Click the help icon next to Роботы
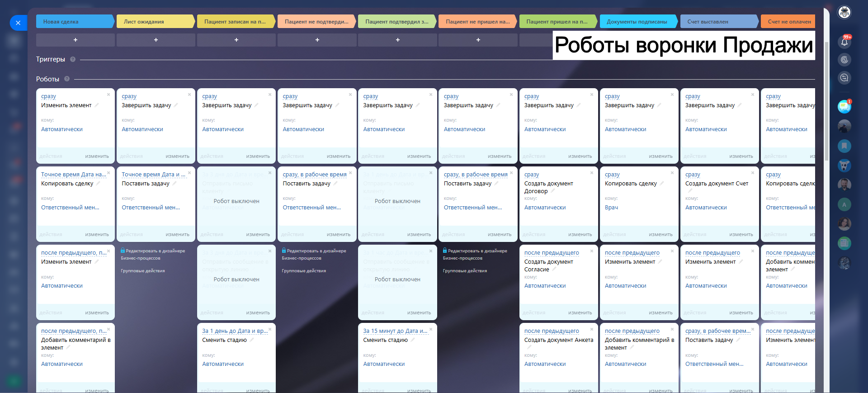The image size is (868, 393). tap(67, 79)
